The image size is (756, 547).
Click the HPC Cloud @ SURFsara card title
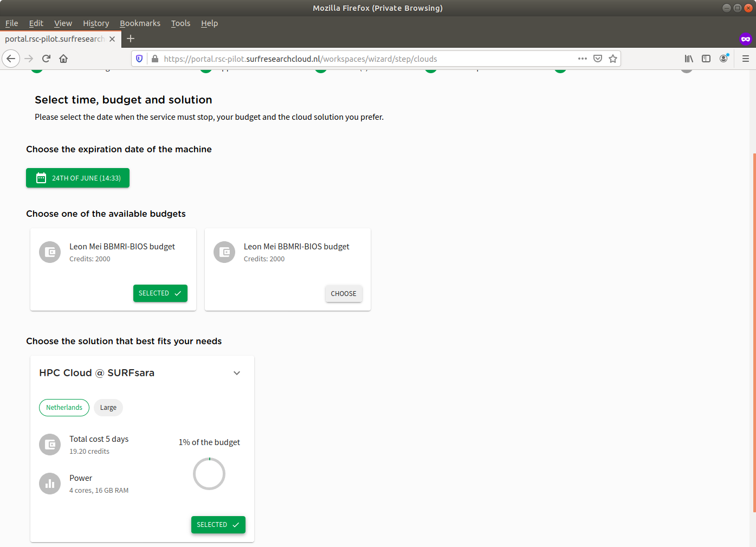[97, 373]
